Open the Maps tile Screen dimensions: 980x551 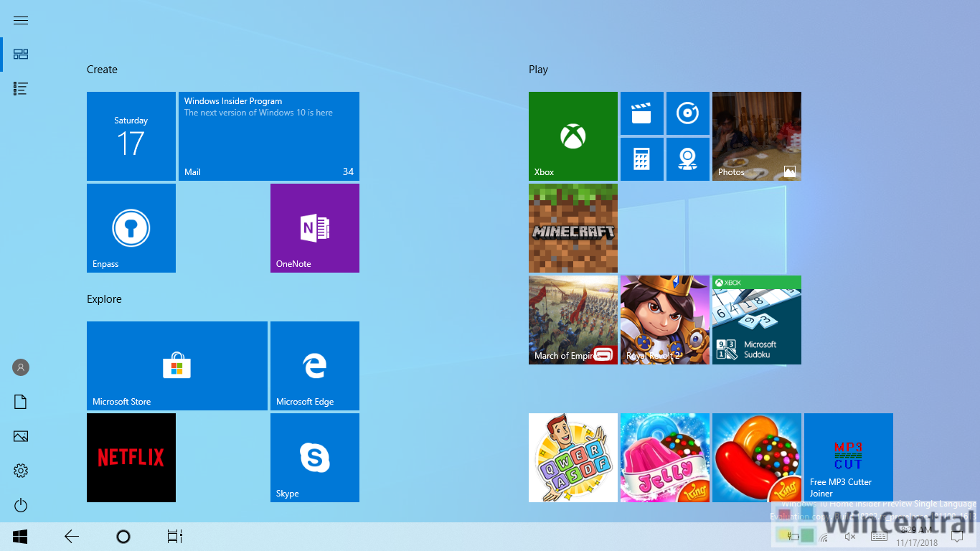click(x=688, y=159)
